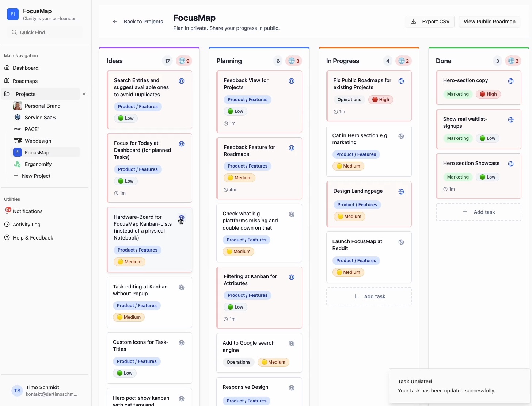The image size is (532, 406).
Task: Open Roadmaps in main navigation
Action: pos(25,81)
